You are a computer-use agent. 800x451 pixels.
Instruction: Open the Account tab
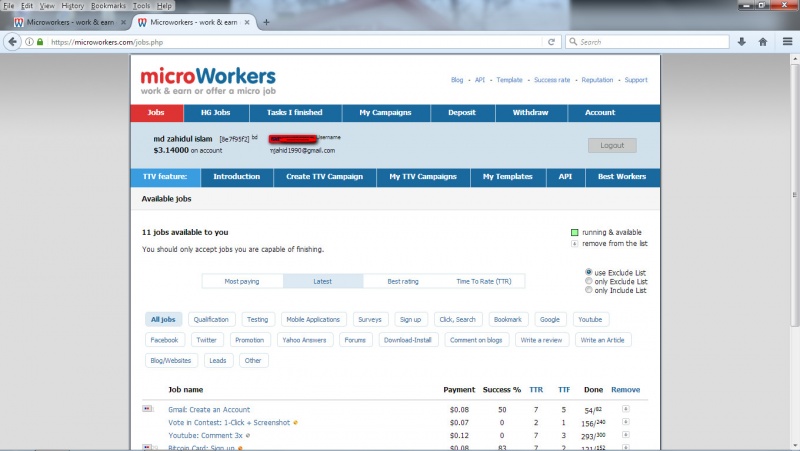[600, 113]
